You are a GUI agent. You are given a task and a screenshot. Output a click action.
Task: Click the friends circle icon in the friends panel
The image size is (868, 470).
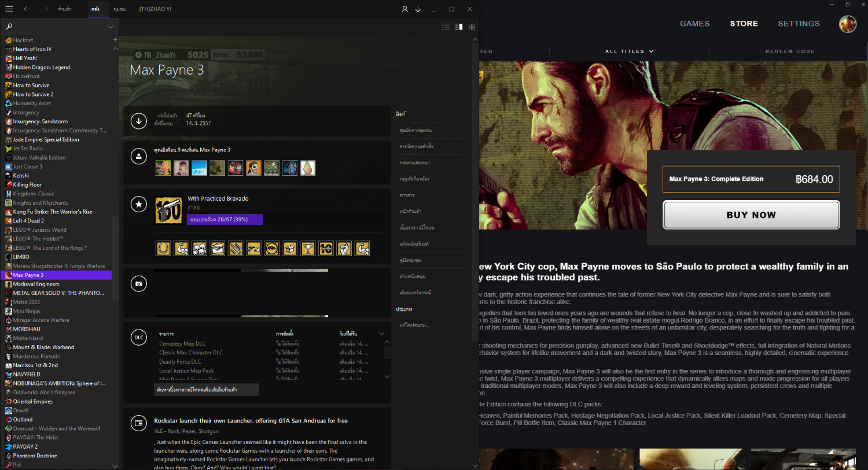(139, 156)
